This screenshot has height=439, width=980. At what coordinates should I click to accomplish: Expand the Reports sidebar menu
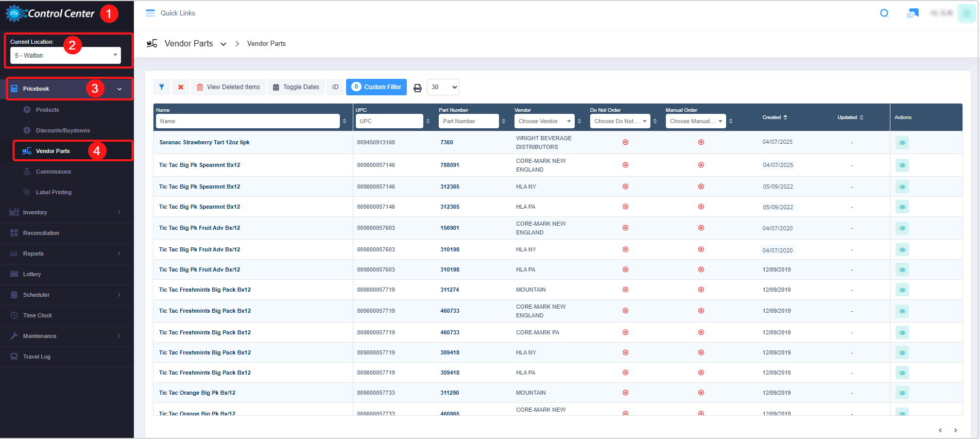click(x=67, y=254)
